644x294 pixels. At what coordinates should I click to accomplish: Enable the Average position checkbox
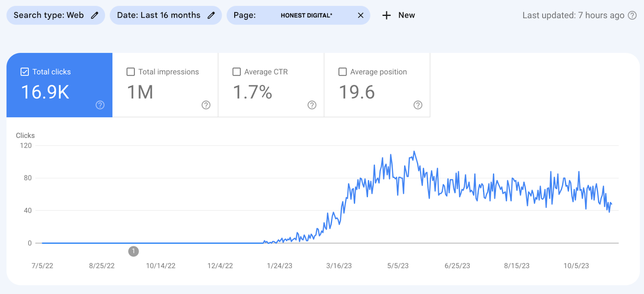343,72
